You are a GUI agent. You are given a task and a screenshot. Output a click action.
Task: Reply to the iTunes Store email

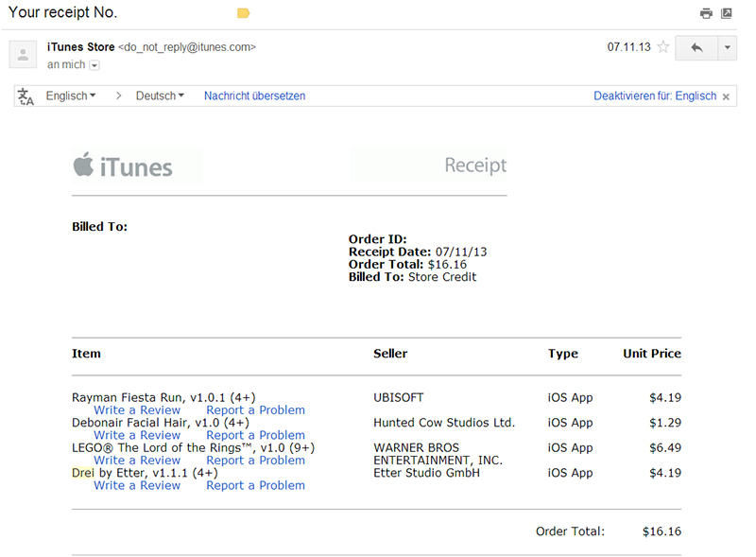[696, 48]
